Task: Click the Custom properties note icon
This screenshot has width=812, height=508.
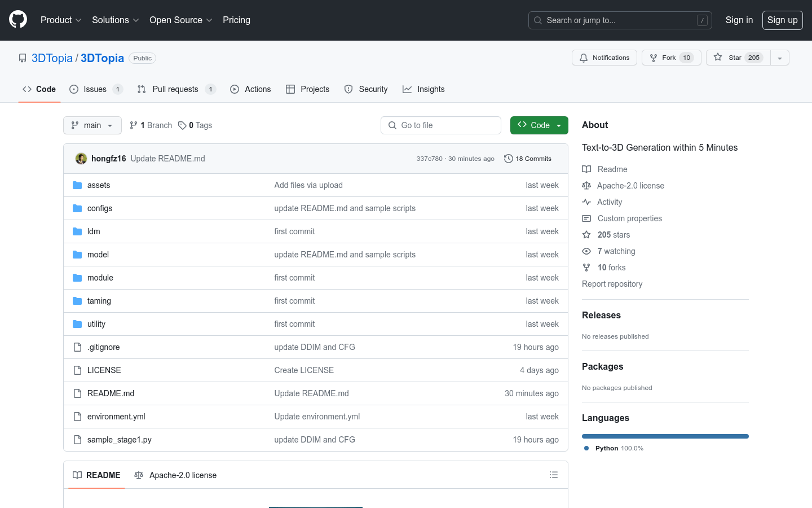Action: 586,218
